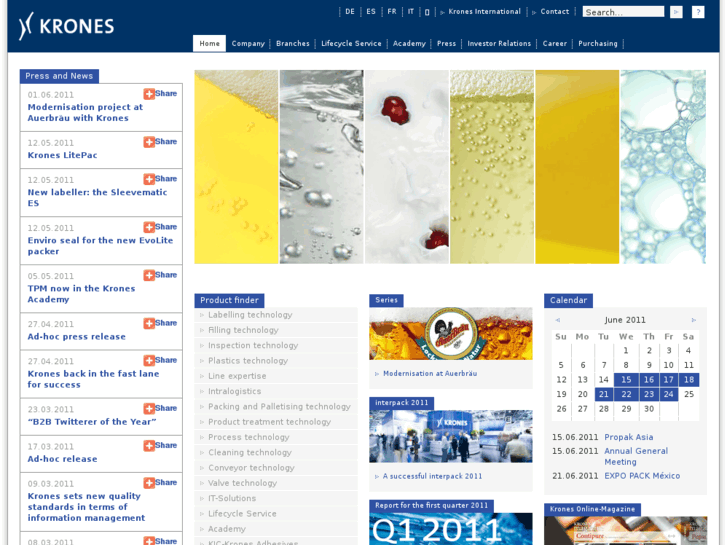The height and width of the screenshot is (545, 727).
Task: Switch language to DE
Action: tap(350, 12)
